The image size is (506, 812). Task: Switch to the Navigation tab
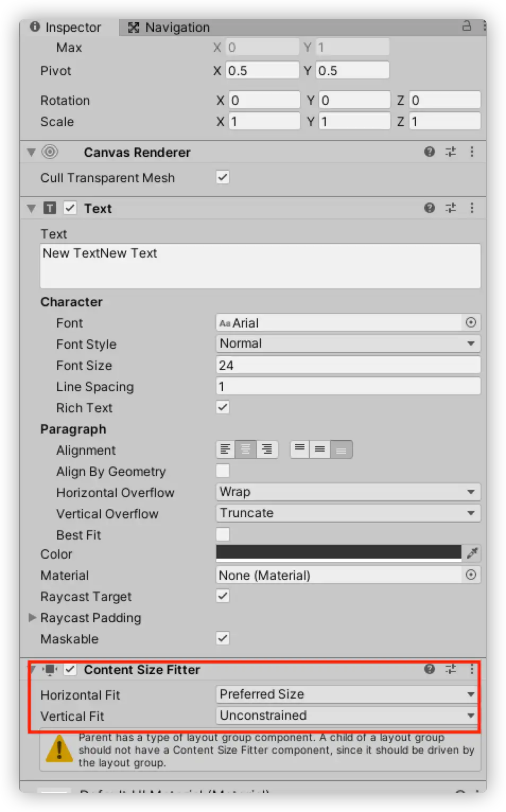170,28
